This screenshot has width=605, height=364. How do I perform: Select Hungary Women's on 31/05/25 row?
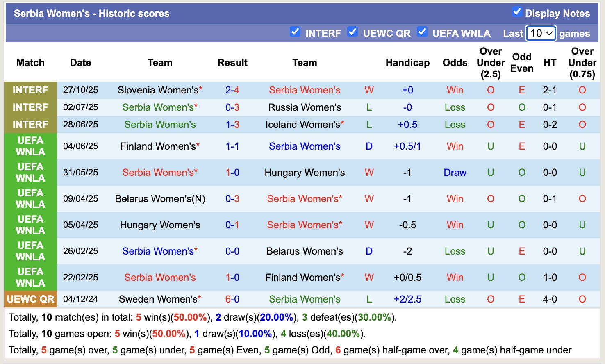pos(304,172)
